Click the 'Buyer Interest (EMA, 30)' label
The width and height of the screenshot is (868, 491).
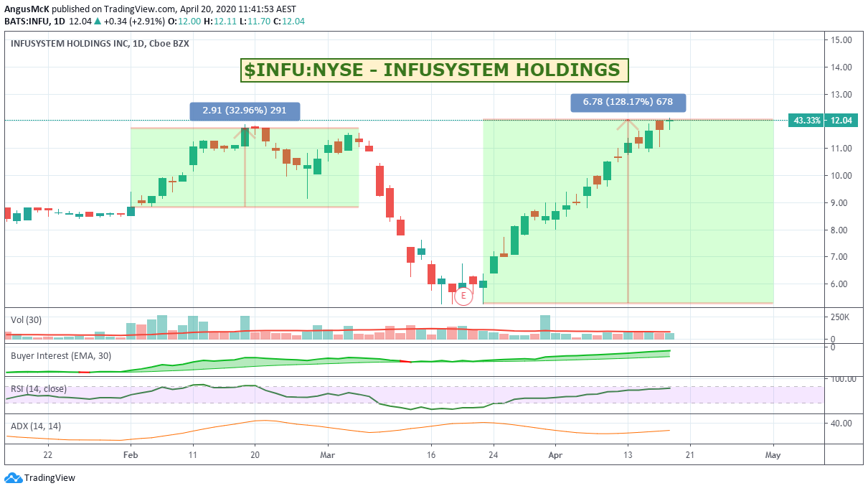pos(61,355)
